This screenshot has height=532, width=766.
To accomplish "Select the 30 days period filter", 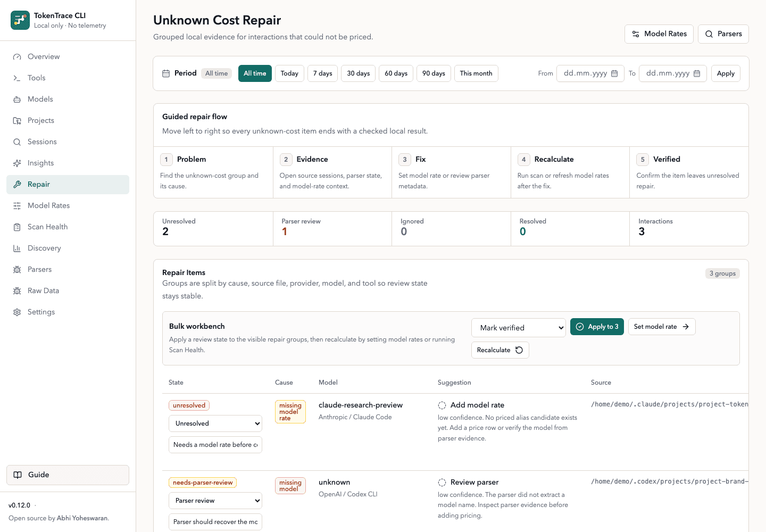I will point(359,73).
